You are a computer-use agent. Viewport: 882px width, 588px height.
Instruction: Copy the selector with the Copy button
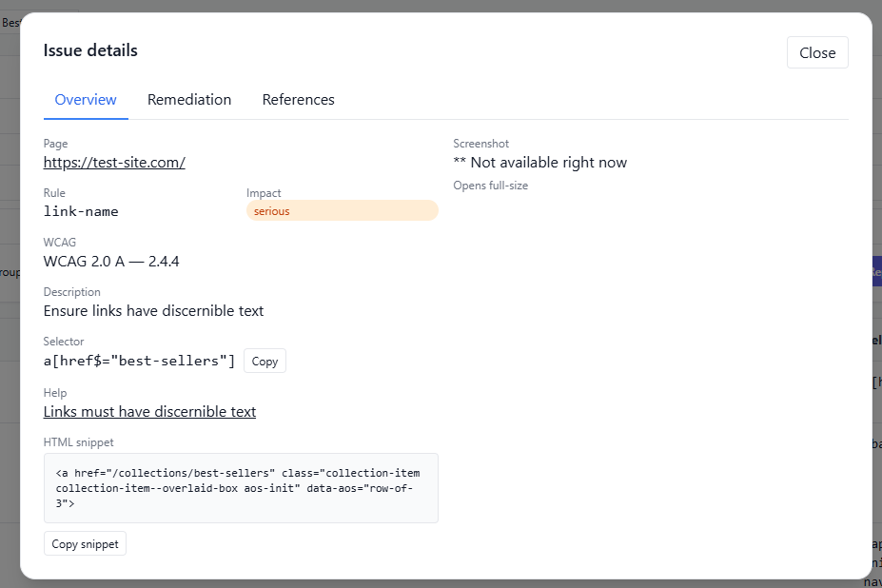pos(265,362)
